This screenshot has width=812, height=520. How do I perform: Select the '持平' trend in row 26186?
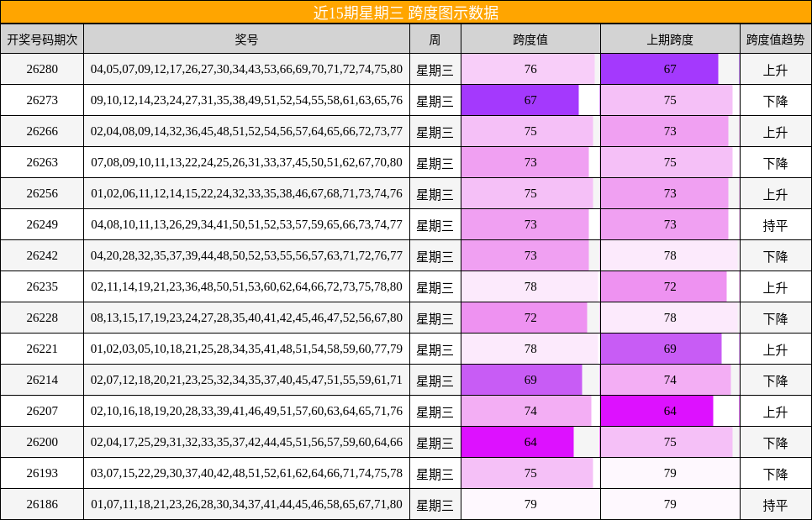(775, 505)
